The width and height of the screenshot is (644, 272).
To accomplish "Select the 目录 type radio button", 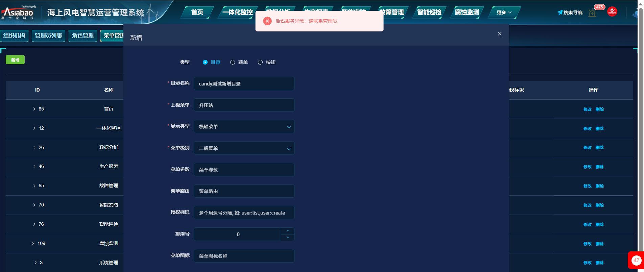I will 205,62.
